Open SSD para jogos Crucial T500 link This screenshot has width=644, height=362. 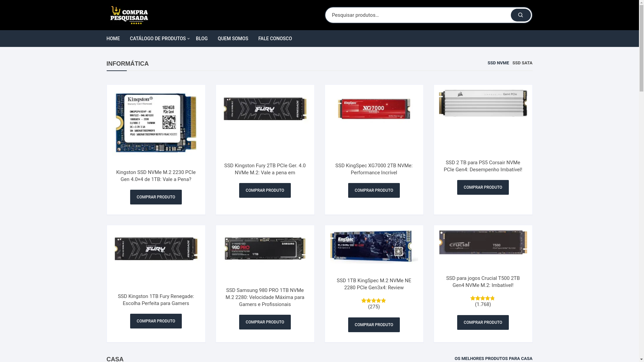click(483, 282)
